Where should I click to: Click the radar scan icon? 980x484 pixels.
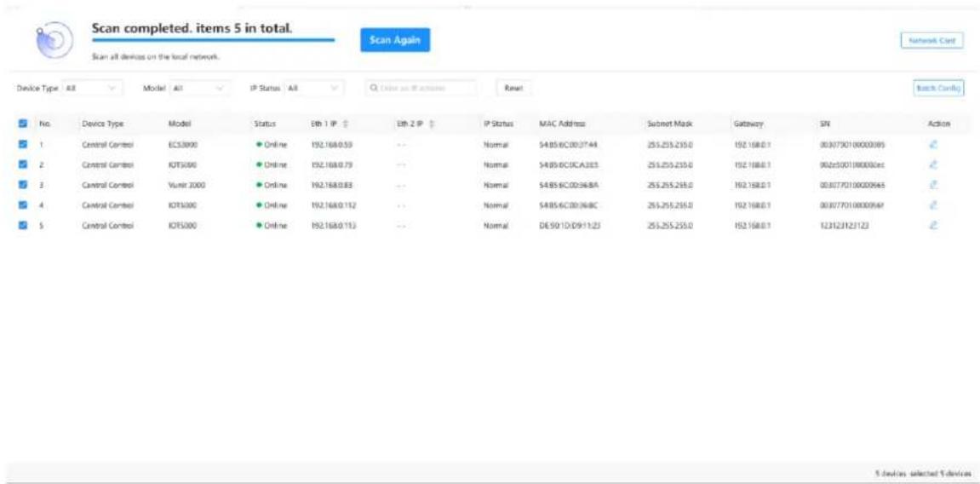[x=54, y=41]
